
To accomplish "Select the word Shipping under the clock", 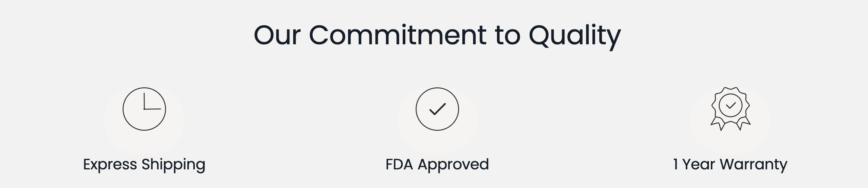I will coord(174,165).
